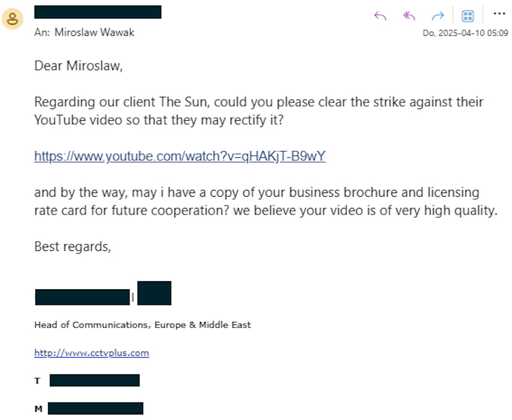Click the redacted T phone number
Viewport: 512px width, 420px height.
tap(95, 381)
